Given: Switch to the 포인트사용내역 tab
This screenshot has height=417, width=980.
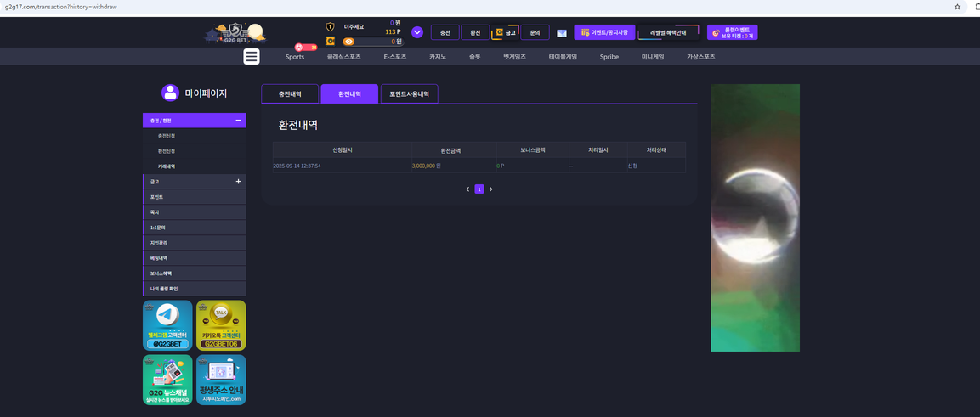Looking at the screenshot, I should 409,94.
